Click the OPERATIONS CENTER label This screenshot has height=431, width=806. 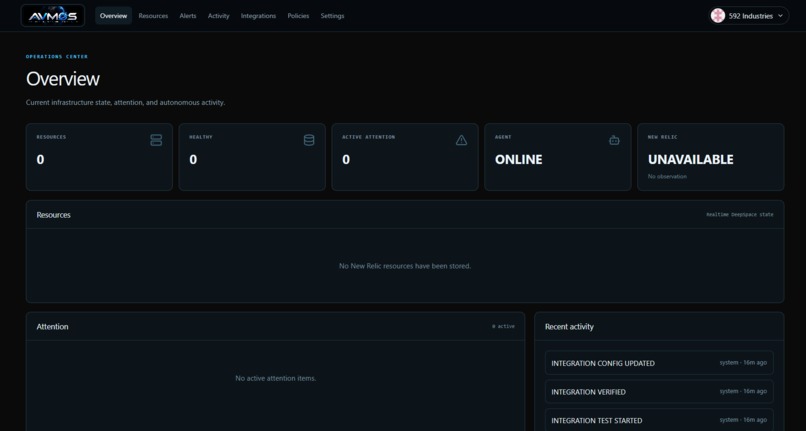57,57
